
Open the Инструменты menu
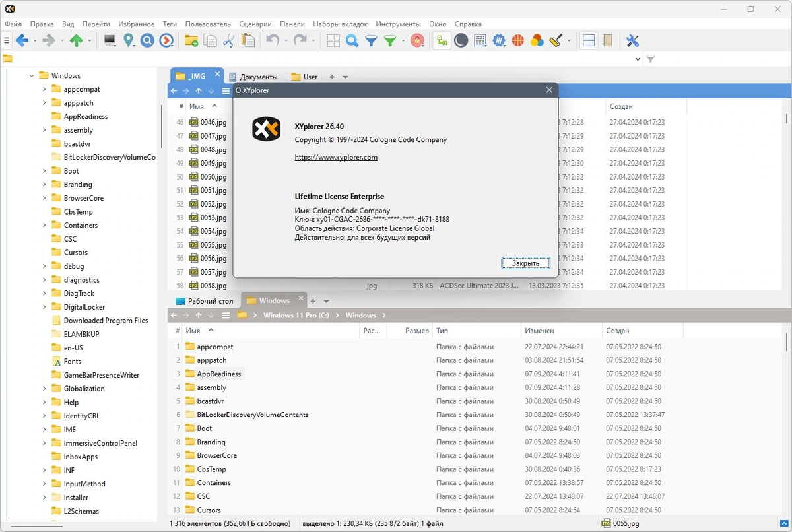pos(400,24)
